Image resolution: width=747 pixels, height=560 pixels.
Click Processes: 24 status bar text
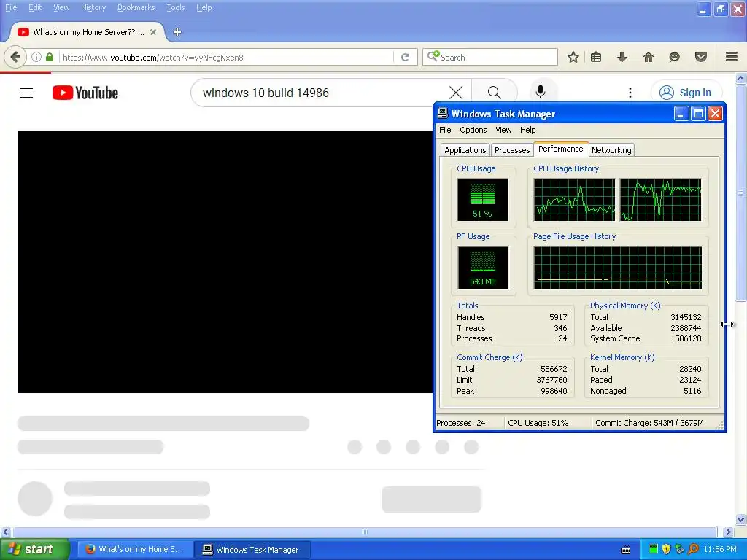461,423
